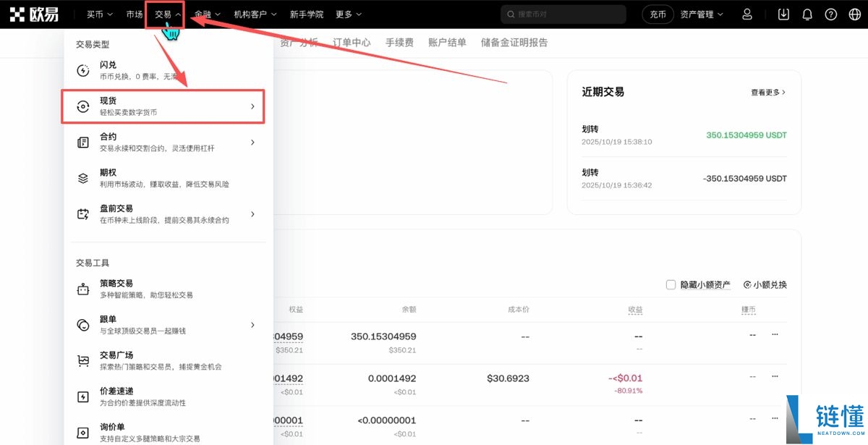Click the 价差速递 spread trading icon

(x=83, y=397)
